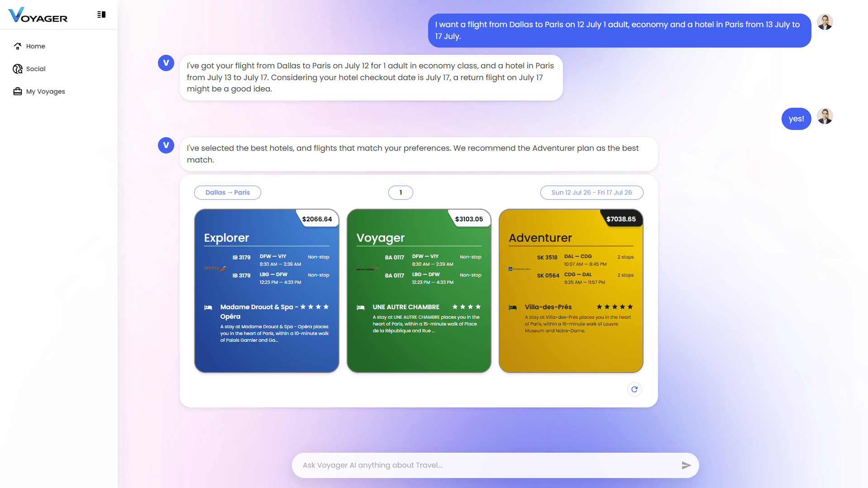Image resolution: width=868 pixels, height=488 pixels.
Task: Click the $2066.64 price tag
Action: point(317,219)
